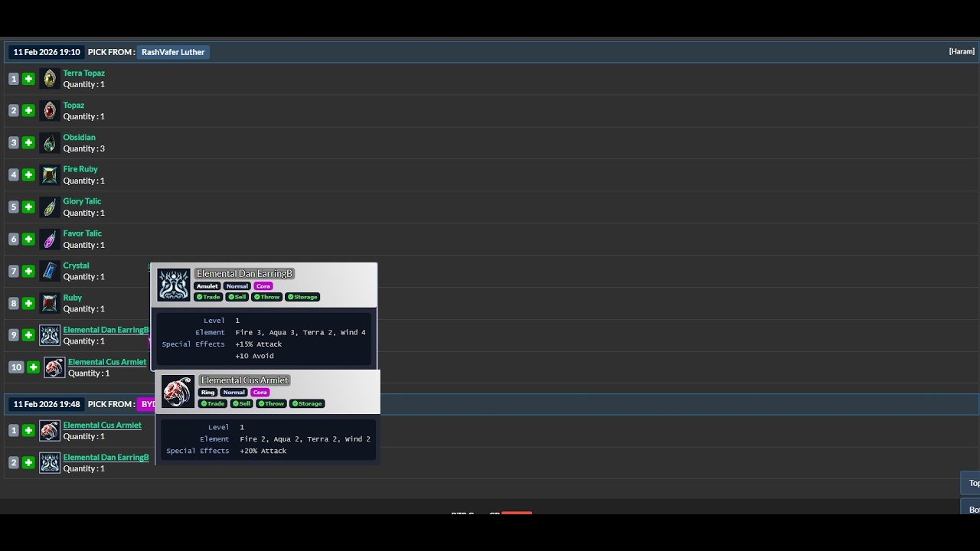The image size is (980, 551).
Task: Click the Quantity : 1 text under Terra Topaz
Action: tap(84, 84)
